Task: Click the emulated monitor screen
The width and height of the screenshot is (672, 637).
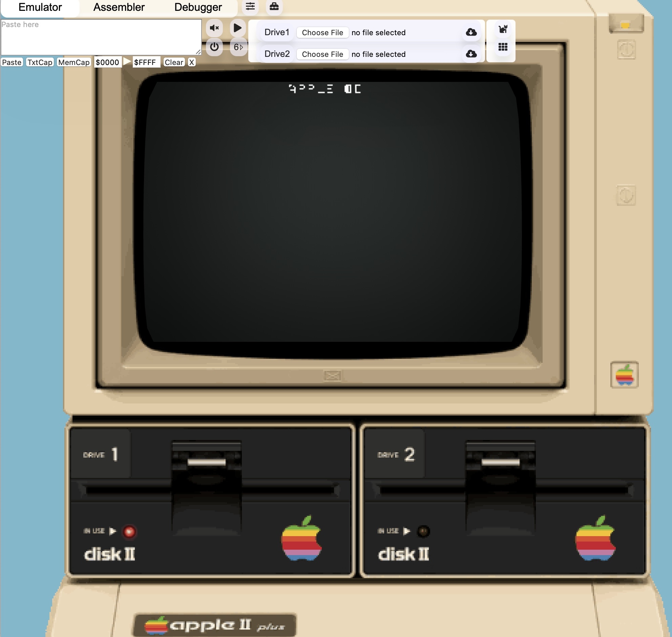Action: pos(333,214)
